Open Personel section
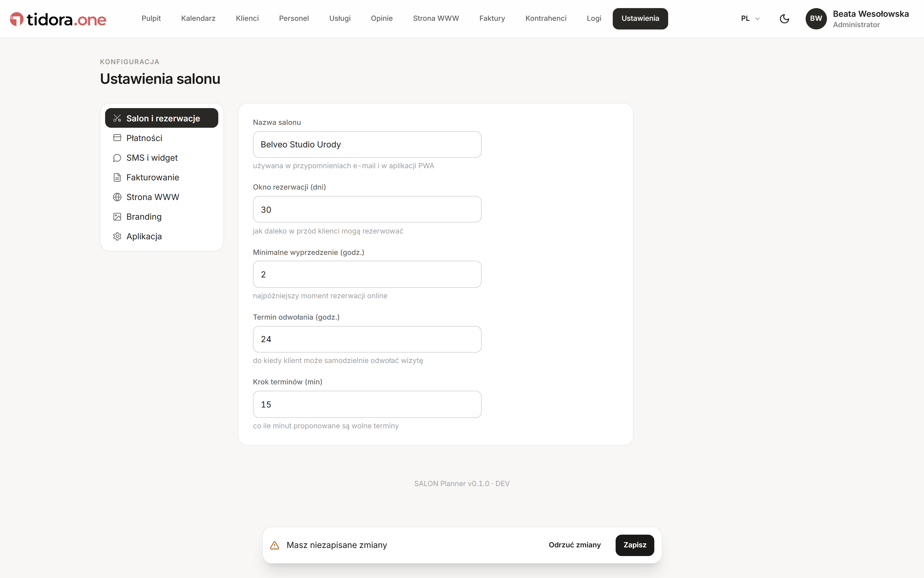The height and width of the screenshot is (578, 924). [294, 18]
